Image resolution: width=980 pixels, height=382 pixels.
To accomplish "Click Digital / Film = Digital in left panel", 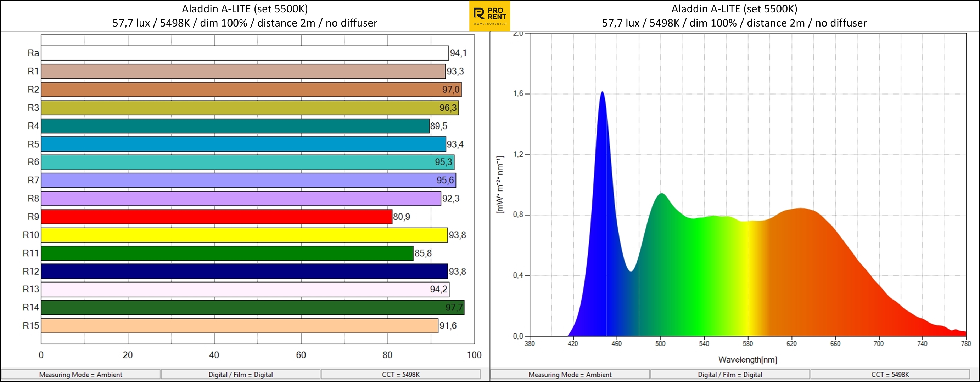I will (240, 375).
